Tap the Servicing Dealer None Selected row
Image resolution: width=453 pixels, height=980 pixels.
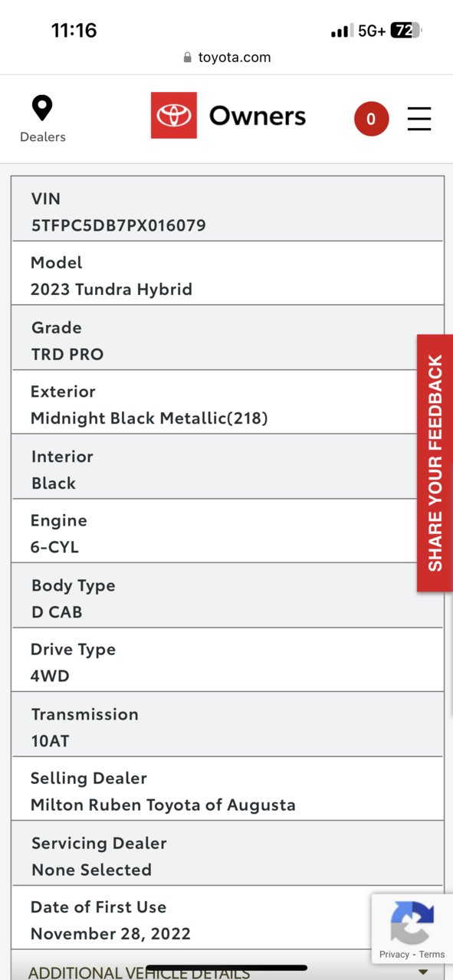(228, 856)
